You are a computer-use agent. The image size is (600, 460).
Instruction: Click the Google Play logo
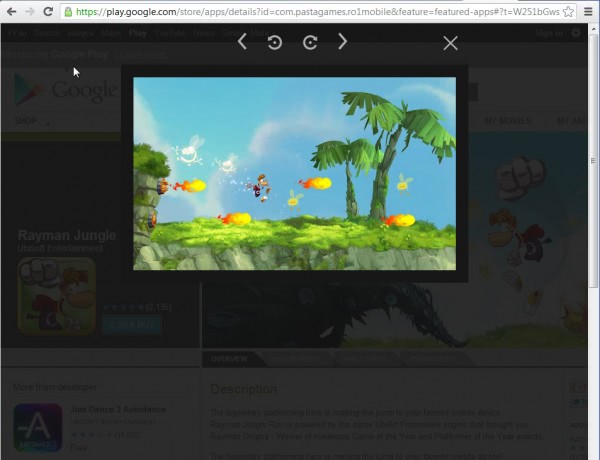[x=65, y=90]
